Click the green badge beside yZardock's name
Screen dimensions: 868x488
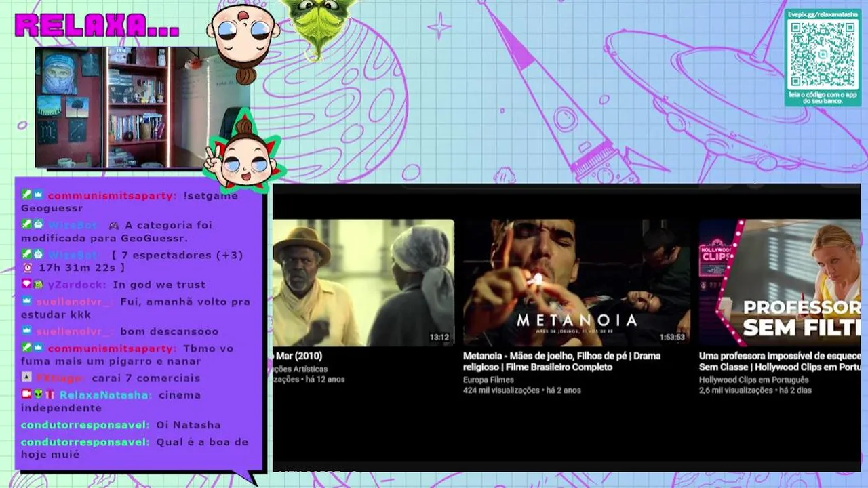(39, 285)
